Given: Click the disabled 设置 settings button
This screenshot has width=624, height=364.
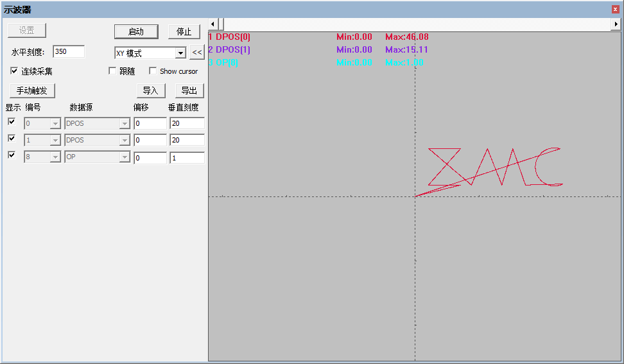Looking at the screenshot, I should pyautogui.click(x=27, y=31).
